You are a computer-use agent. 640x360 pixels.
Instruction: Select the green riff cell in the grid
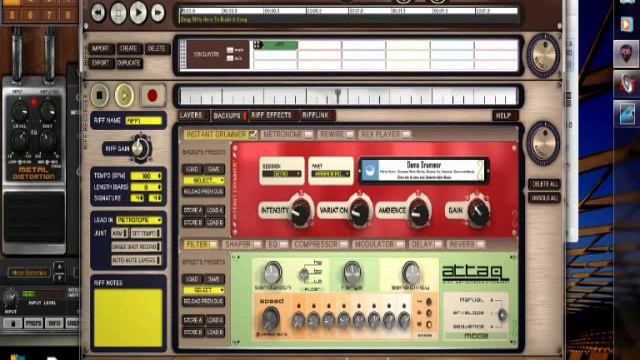[x=276, y=45]
